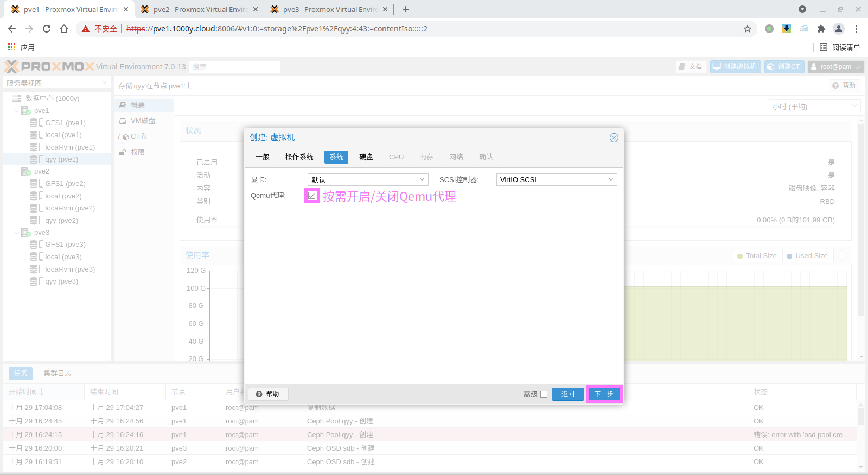868x475 pixels.
Task: Click the Create VM monitor icon
Action: [x=717, y=67]
